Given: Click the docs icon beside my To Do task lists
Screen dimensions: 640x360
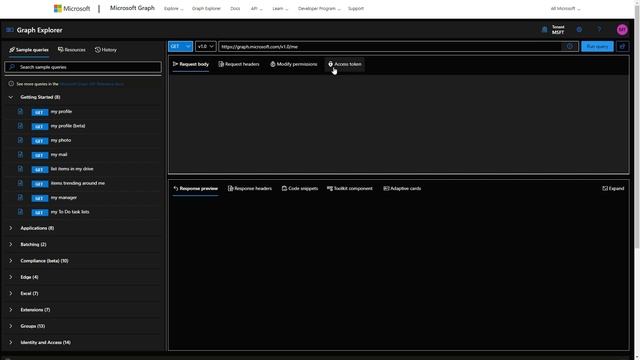Looking at the screenshot, I should tap(20, 212).
